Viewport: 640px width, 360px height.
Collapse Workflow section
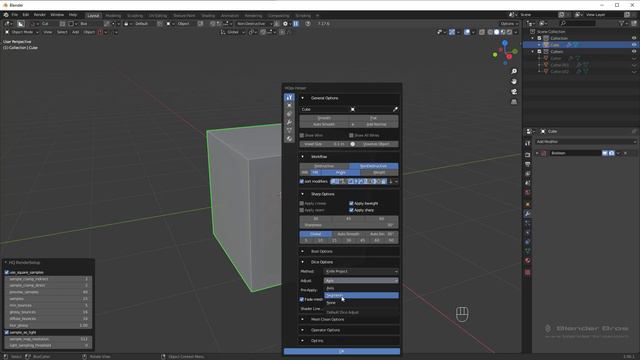coord(302,157)
